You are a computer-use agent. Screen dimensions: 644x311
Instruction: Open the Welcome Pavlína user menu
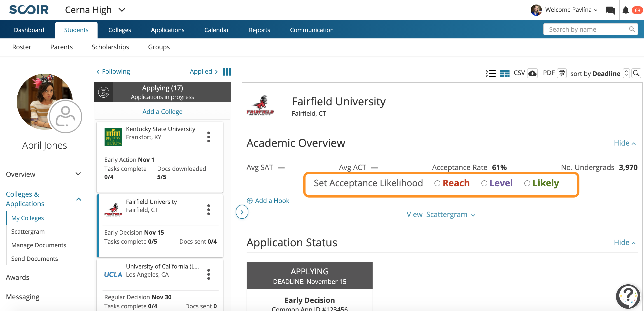coord(571,10)
